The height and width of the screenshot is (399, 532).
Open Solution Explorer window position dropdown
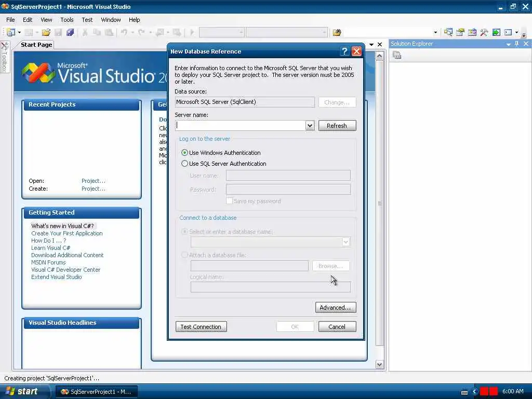point(508,44)
